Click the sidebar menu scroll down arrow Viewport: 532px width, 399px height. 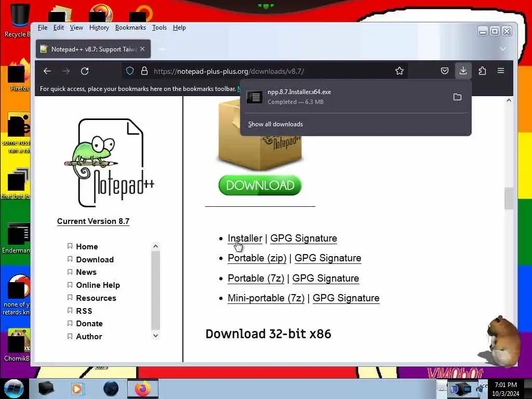coord(155,336)
